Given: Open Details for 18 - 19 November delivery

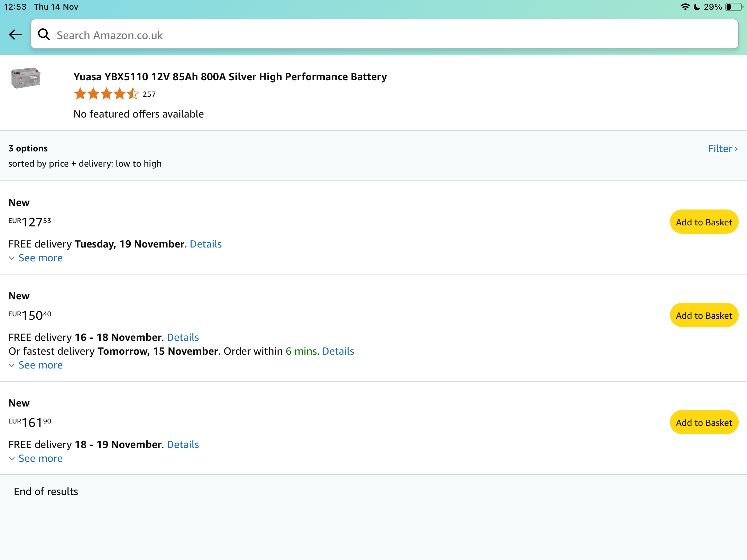Looking at the screenshot, I should point(183,445).
